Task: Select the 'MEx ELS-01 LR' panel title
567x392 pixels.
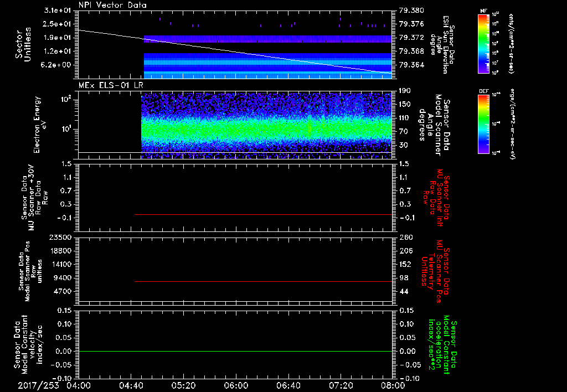Action: pos(111,85)
